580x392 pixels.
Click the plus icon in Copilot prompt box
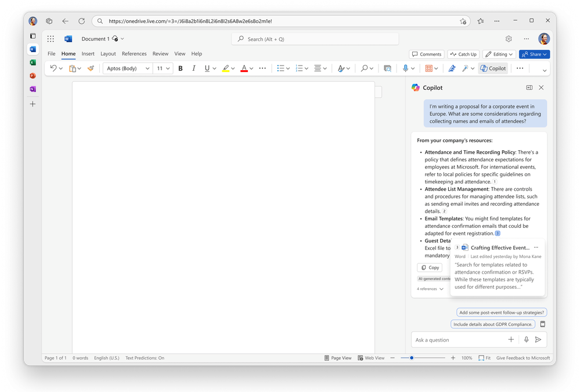511,340
